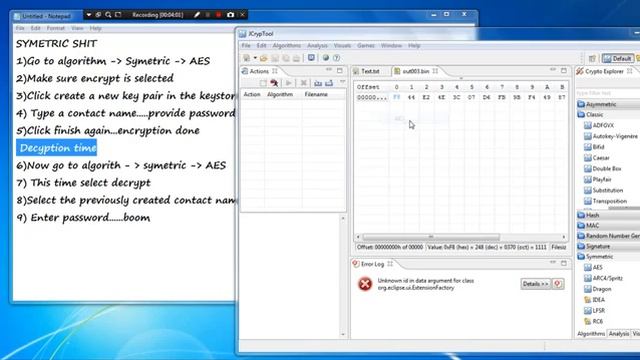Viewport: 640px width, 360px height.
Task: Click the Default perspective button
Action: tap(618, 59)
